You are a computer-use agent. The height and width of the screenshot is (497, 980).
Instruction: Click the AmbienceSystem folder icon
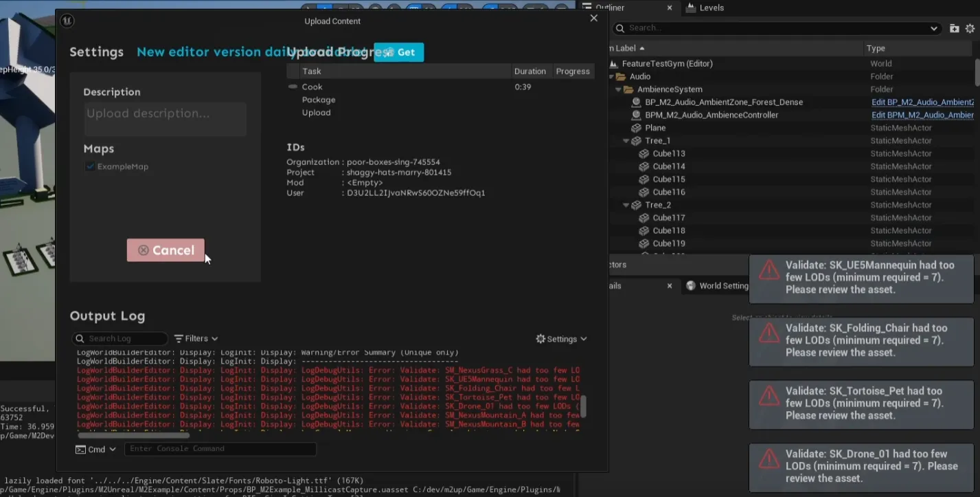628,89
